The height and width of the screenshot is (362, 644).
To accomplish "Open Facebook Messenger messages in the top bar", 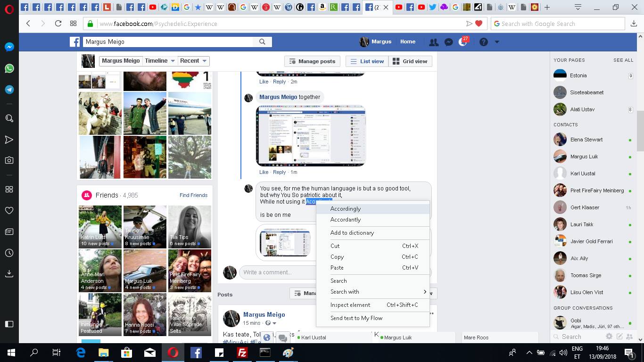I will point(449,42).
